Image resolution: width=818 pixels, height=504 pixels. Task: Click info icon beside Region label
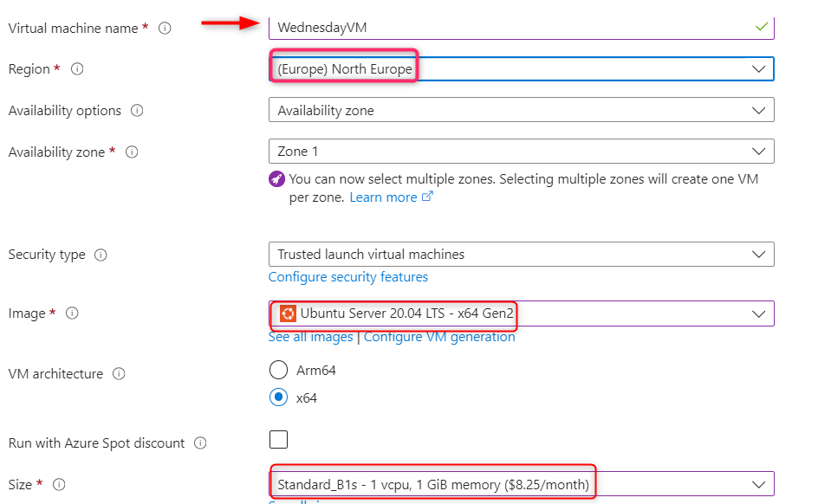click(x=77, y=69)
